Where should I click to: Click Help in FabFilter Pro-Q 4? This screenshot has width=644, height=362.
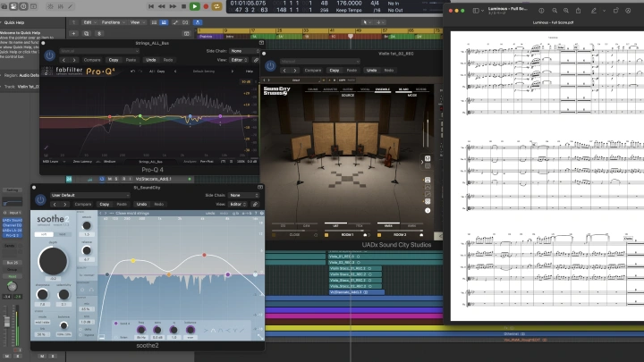click(249, 71)
